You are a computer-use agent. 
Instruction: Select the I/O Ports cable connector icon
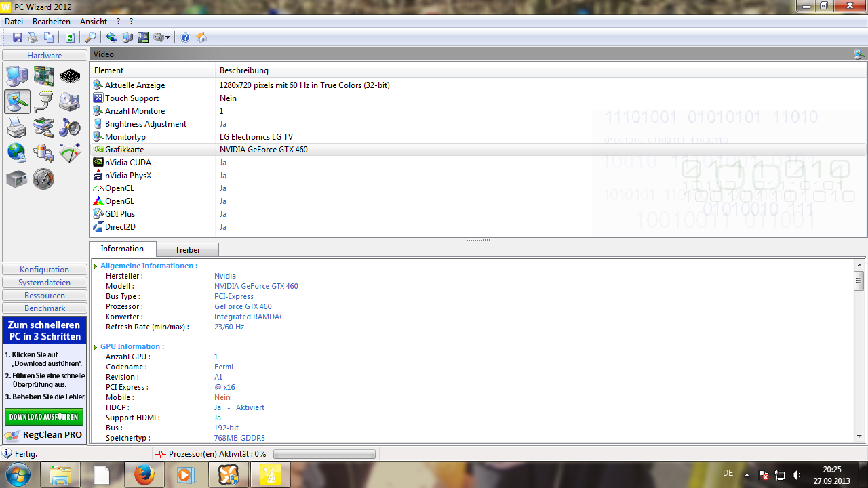pyautogui.click(x=43, y=102)
